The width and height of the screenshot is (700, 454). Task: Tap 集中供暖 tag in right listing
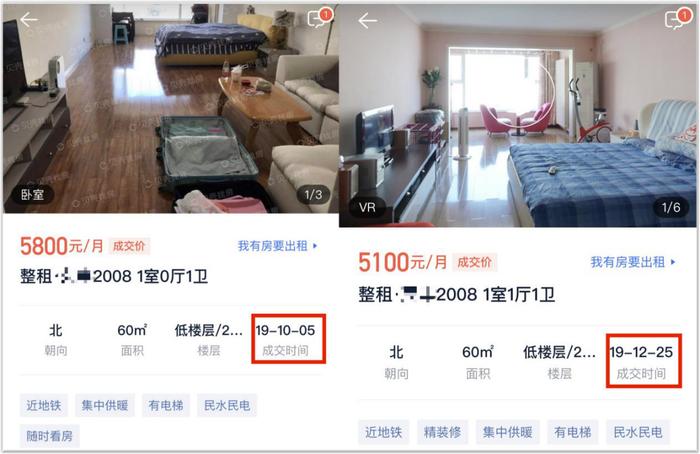508,432
